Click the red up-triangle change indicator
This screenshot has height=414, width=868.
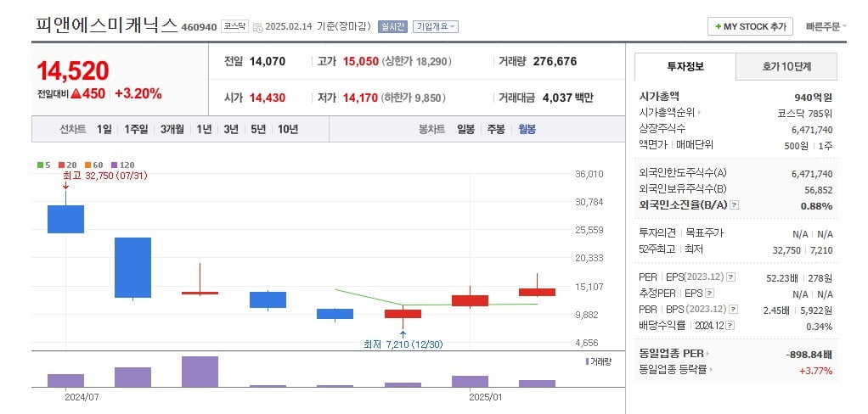click(76, 93)
